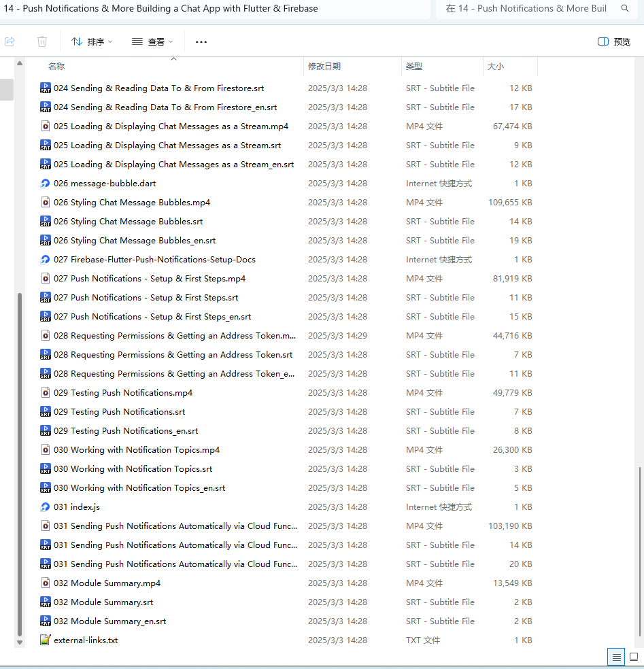Click the MP4 icon of 025 Stream.mp4

(x=46, y=126)
